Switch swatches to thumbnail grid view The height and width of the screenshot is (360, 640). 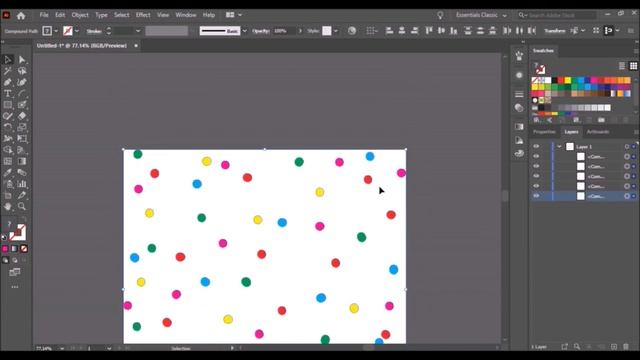633,66
